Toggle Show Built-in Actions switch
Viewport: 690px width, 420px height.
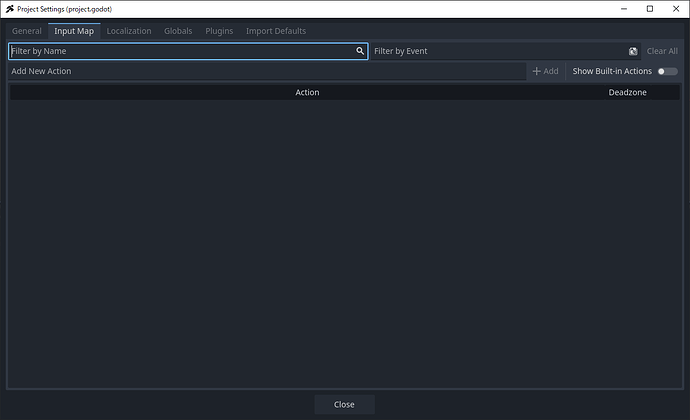point(667,71)
